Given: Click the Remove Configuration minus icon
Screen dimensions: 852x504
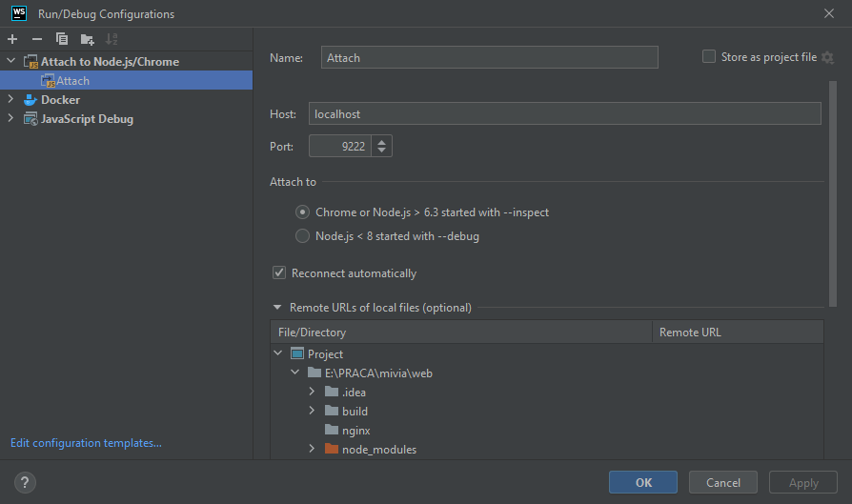Looking at the screenshot, I should click(37, 39).
